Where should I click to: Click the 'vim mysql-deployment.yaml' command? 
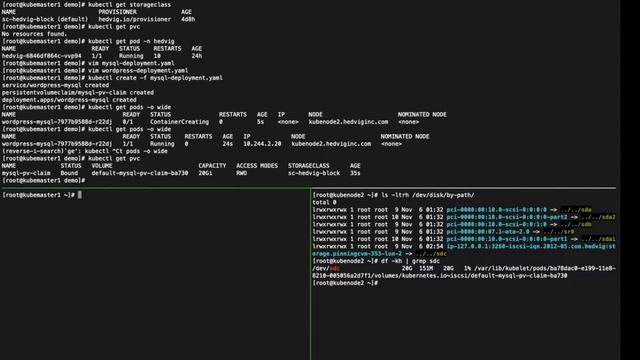(131, 63)
